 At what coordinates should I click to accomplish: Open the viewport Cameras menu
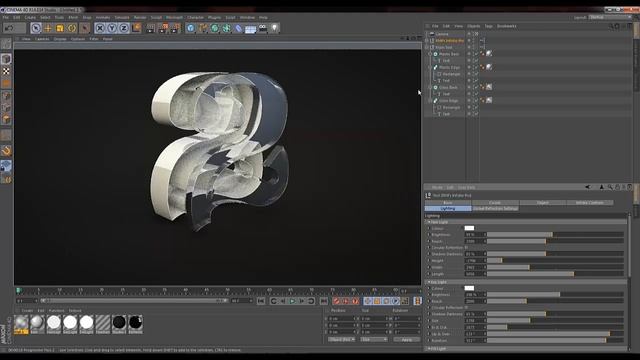pos(42,39)
